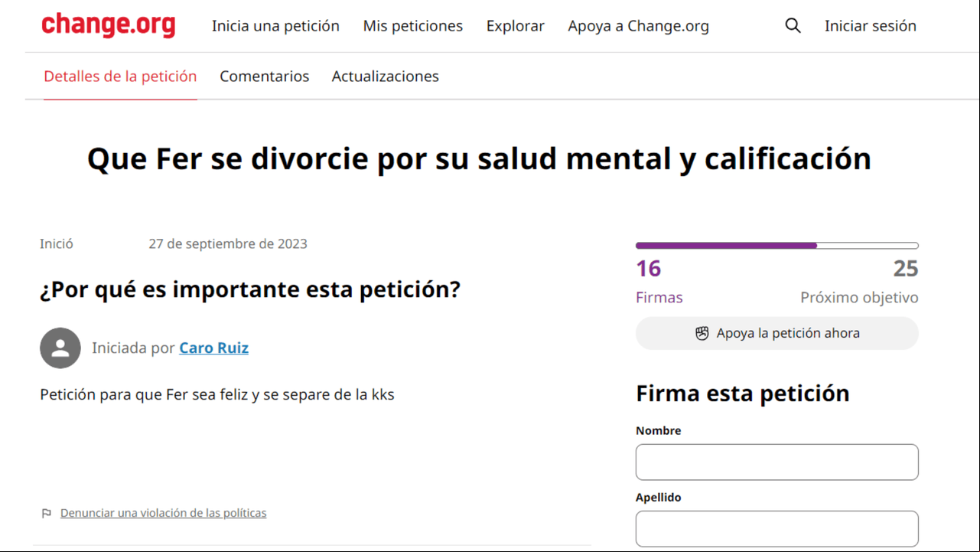Viewport: 980px width, 552px height.
Task: Click the Próximo objetivo label
Action: pos(859,298)
